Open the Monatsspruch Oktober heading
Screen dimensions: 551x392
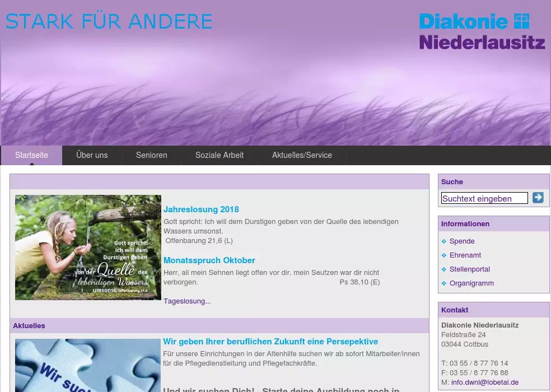(209, 260)
